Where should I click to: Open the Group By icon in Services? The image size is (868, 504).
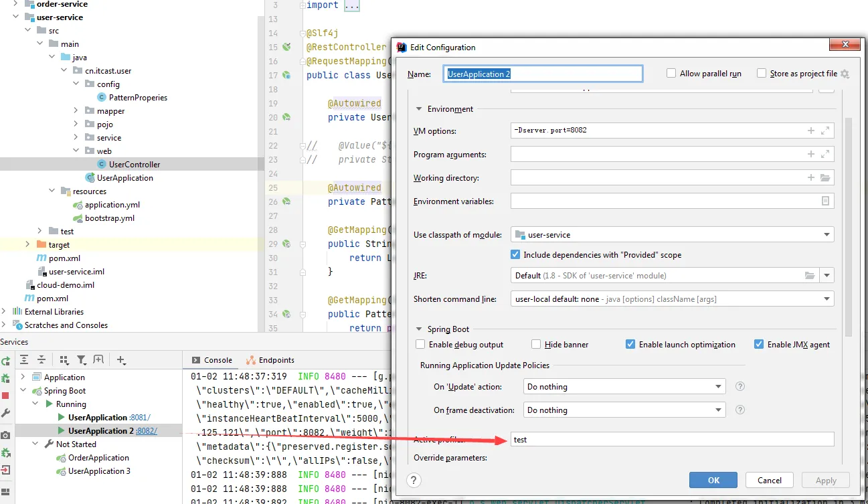click(x=64, y=359)
